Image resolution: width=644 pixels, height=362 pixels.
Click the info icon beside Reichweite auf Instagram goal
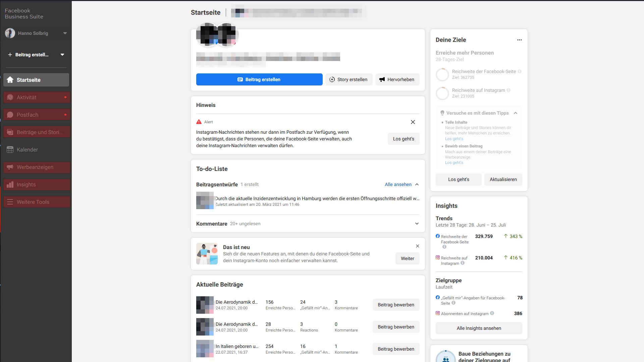508,90
